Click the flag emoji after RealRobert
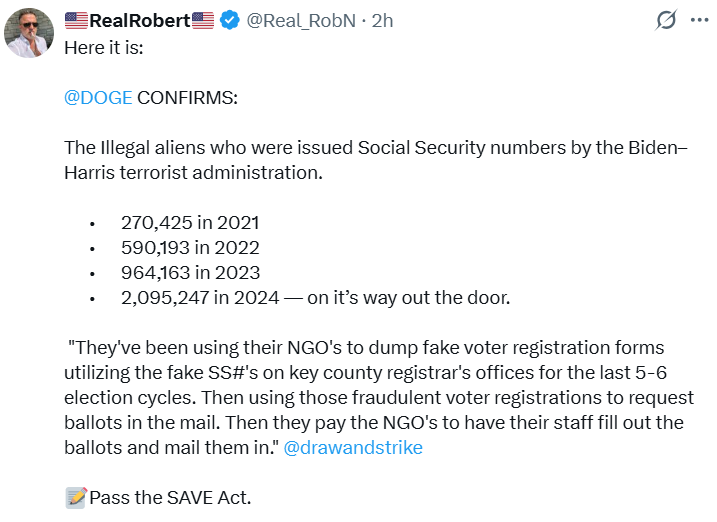This screenshot has height=522, width=717. coord(203,20)
